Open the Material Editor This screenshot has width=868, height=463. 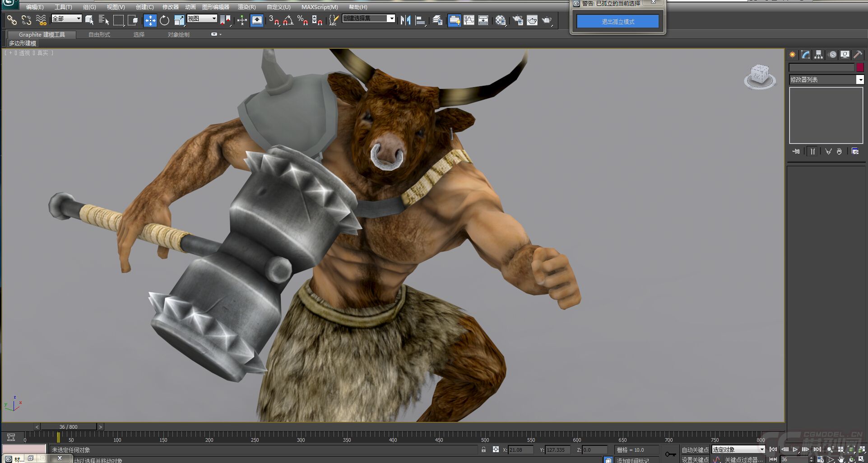coord(501,20)
